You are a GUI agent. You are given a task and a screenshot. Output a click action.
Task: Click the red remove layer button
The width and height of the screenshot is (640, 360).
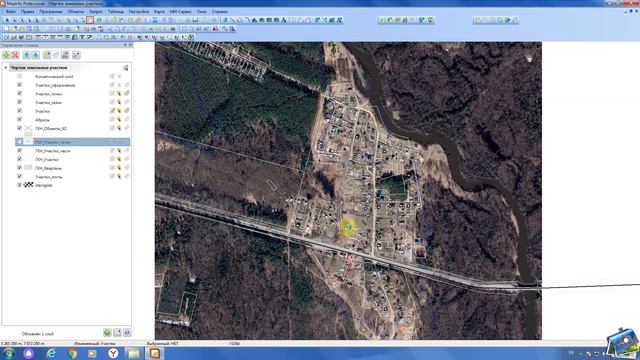pos(16,55)
